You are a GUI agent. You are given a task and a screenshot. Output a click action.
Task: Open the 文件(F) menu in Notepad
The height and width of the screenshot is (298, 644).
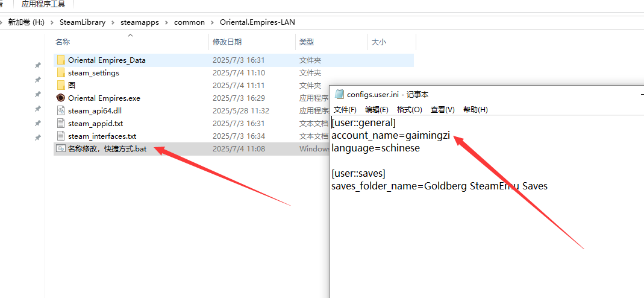pos(345,110)
